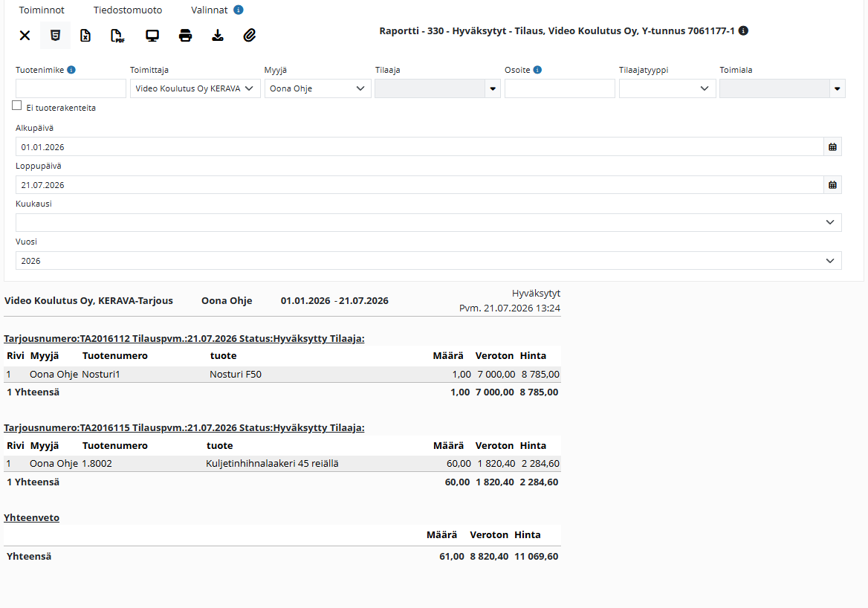Attach file using paperclip icon

tap(250, 36)
